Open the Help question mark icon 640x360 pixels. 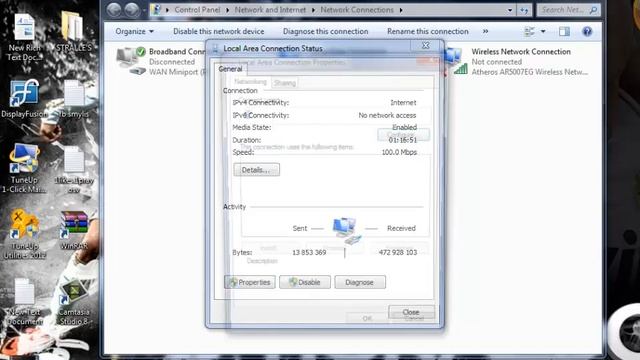[587, 31]
